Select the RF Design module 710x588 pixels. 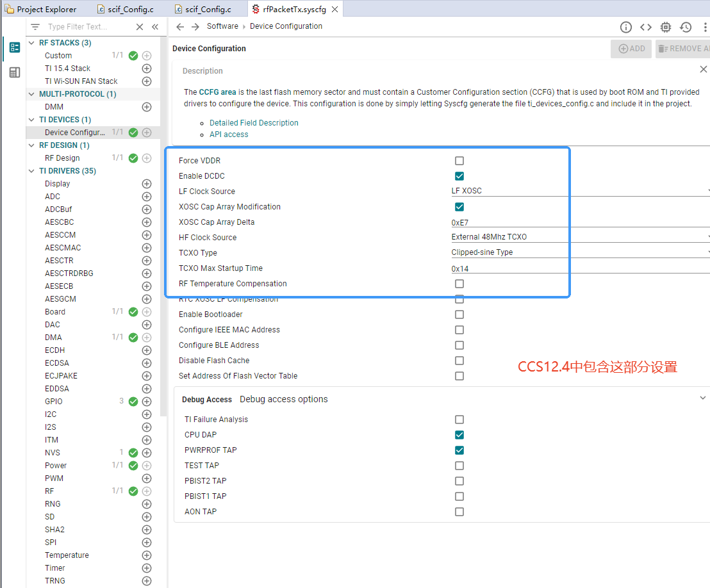point(62,158)
